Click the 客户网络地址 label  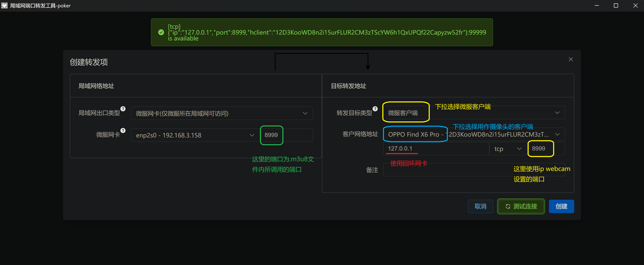click(x=360, y=134)
